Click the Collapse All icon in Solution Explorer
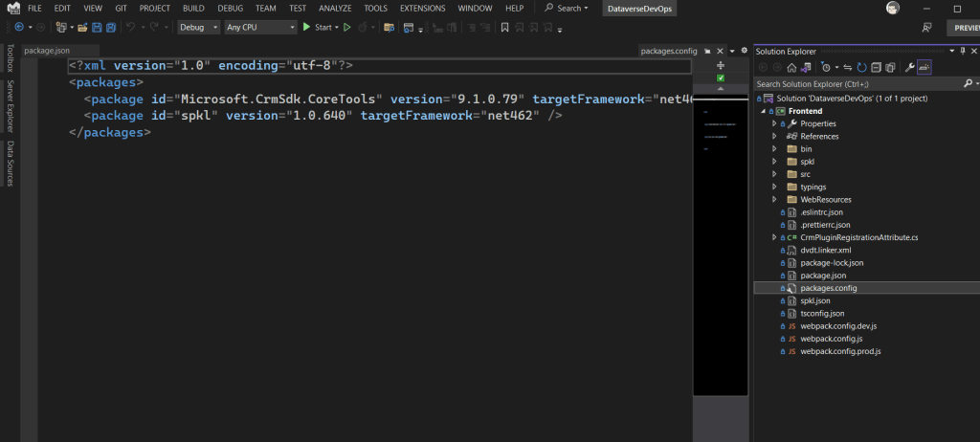980x442 pixels. [x=877, y=68]
